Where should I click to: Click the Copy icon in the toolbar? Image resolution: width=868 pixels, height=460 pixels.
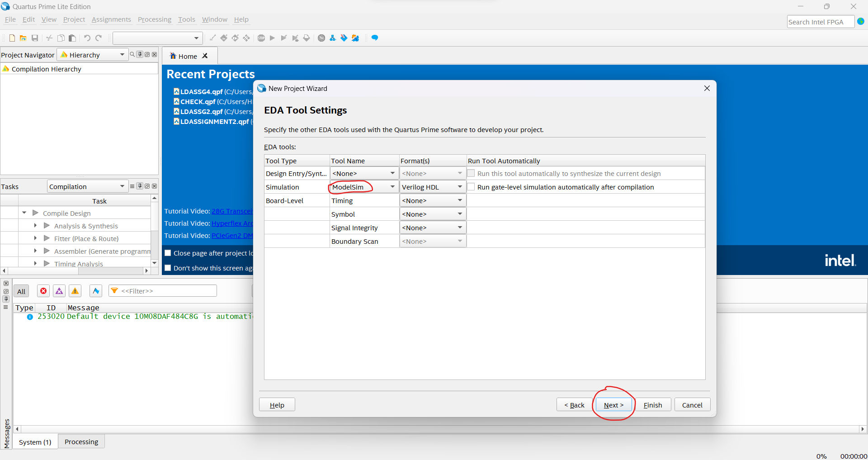point(61,38)
